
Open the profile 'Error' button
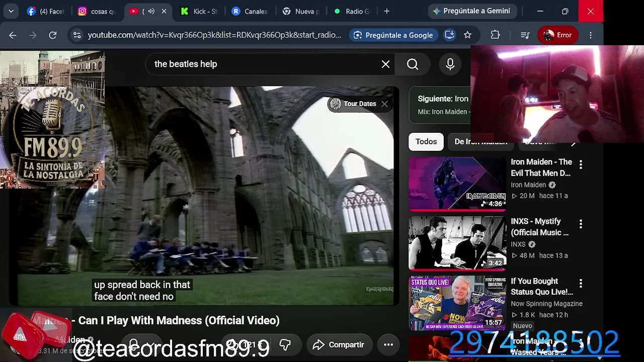557,35
